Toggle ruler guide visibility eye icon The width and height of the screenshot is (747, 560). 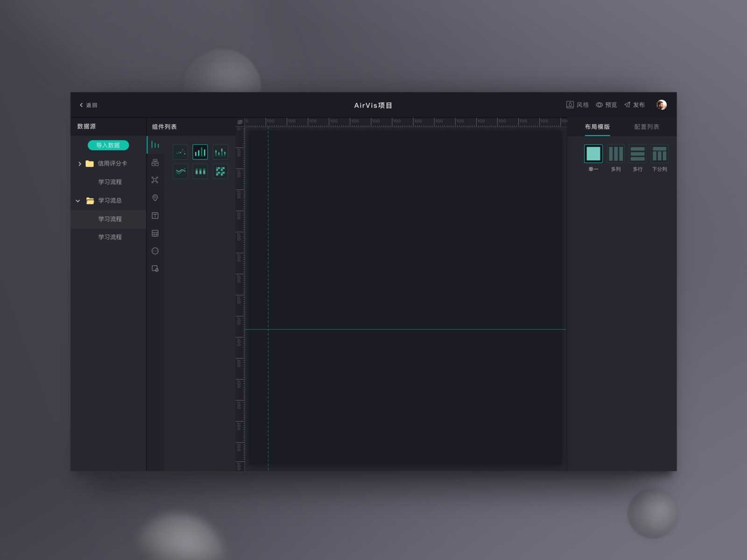click(240, 122)
